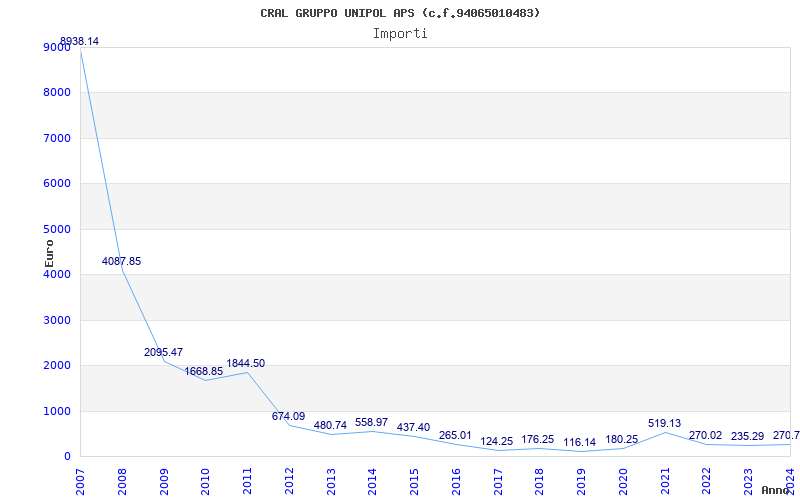Select the 8938.14 data label

[80, 41]
